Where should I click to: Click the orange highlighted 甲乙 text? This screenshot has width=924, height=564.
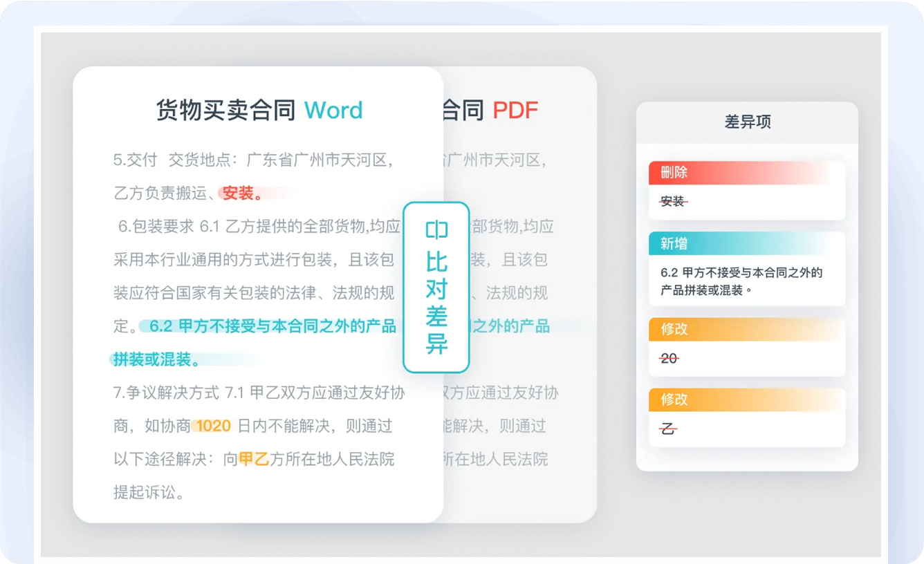click(253, 459)
